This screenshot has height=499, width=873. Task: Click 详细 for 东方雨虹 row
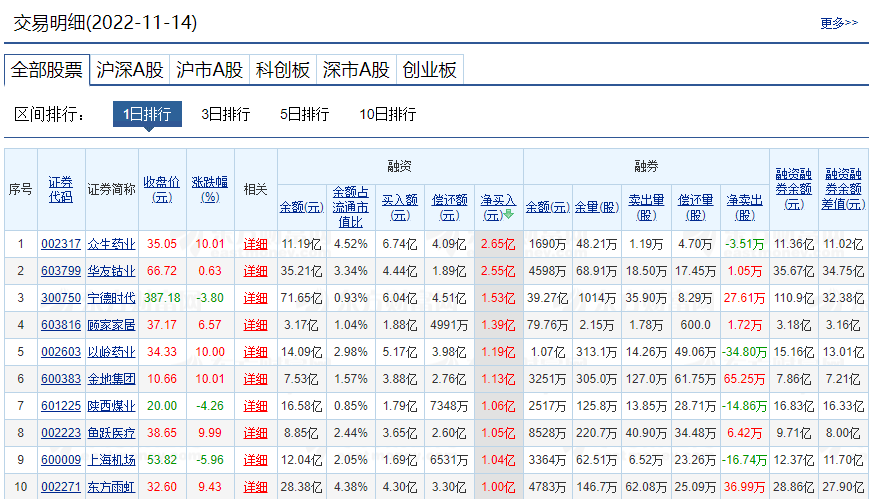click(x=255, y=487)
